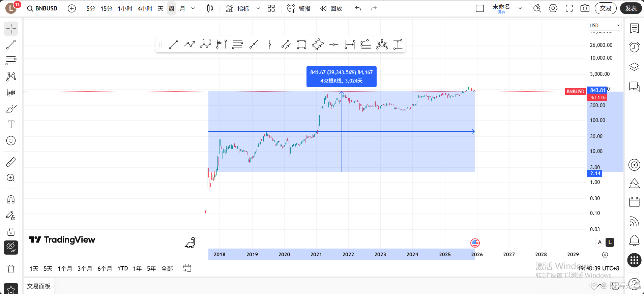The height and width of the screenshot is (294, 644).
Task: Choose the horizontal ray drawing tool
Action: [x=334, y=44]
